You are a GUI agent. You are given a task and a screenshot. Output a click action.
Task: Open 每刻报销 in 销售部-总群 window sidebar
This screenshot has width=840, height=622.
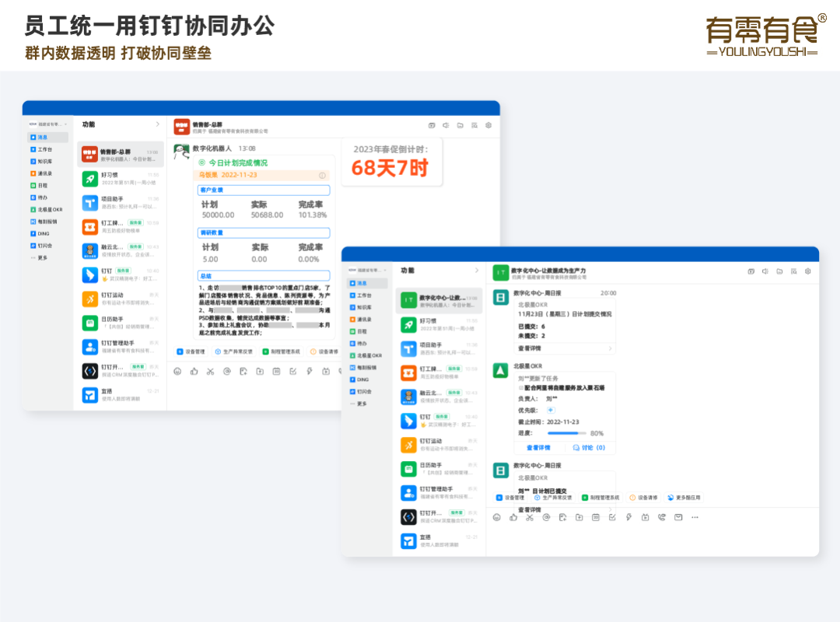tap(44, 222)
